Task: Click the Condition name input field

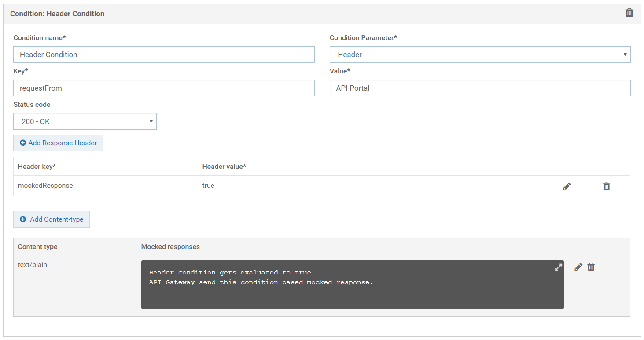Action: [164, 55]
